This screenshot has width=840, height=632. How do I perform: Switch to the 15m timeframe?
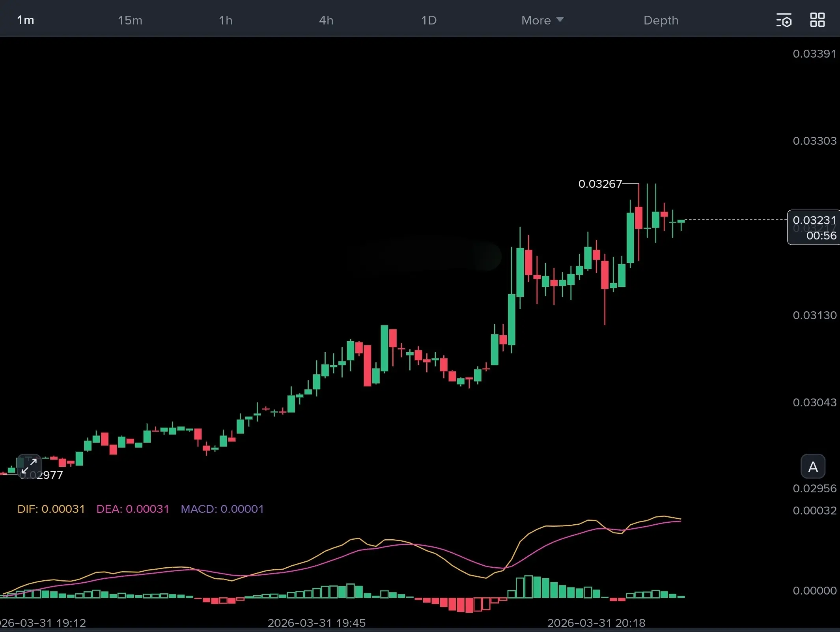click(x=130, y=20)
